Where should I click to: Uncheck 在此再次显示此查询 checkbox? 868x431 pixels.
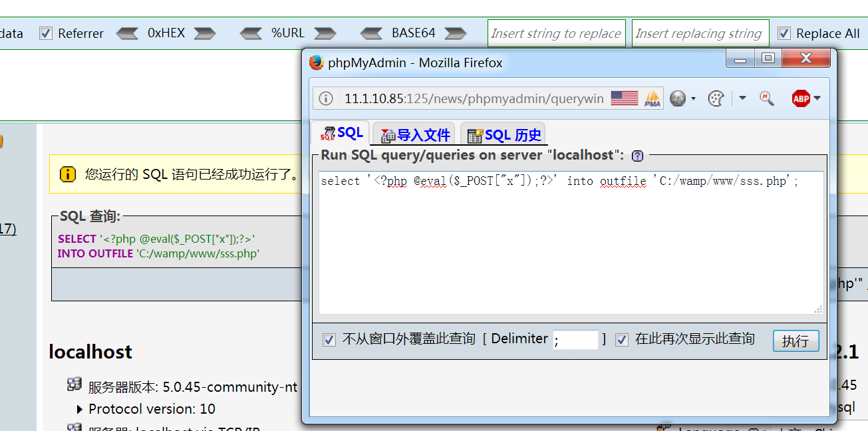622,340
